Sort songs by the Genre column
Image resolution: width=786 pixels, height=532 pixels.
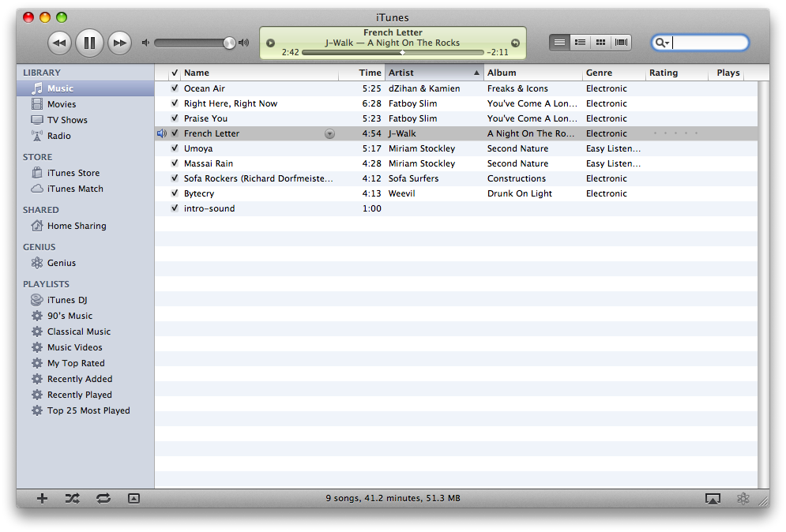pos(614,73)
